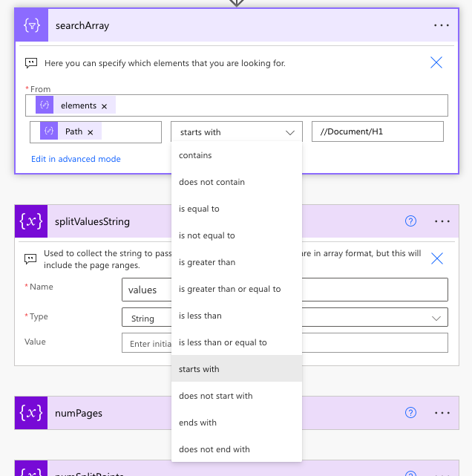Screen dimensions: 472x476
Task: Select is equal to option
Action: pyautogui.click(x=237, y=209)
